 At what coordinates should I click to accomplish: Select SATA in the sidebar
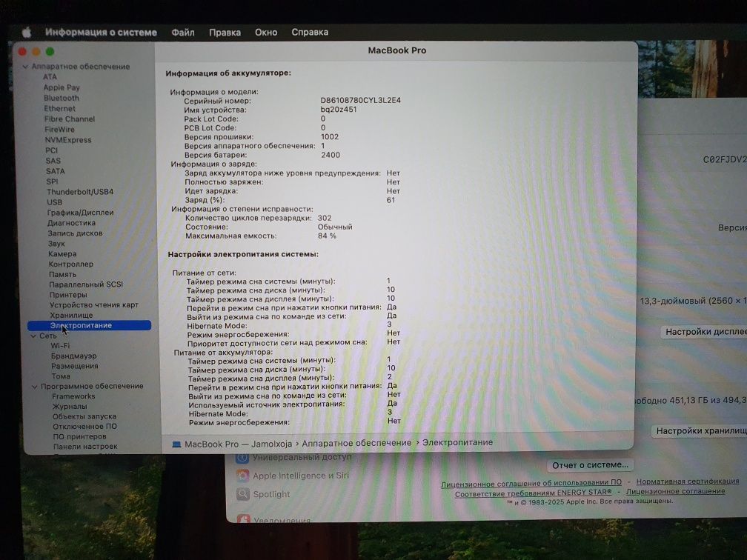click(56, 171)
